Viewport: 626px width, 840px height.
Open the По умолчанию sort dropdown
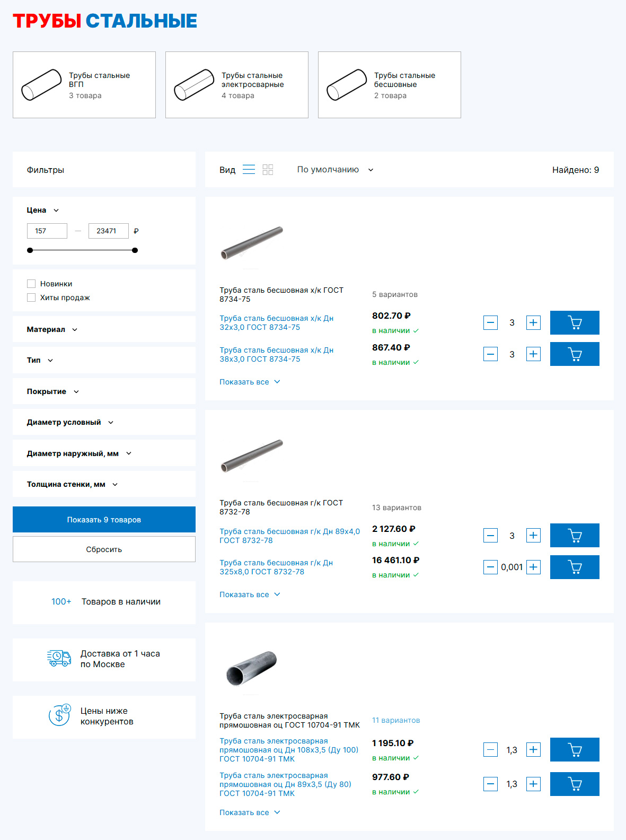[x=335, y=170]
